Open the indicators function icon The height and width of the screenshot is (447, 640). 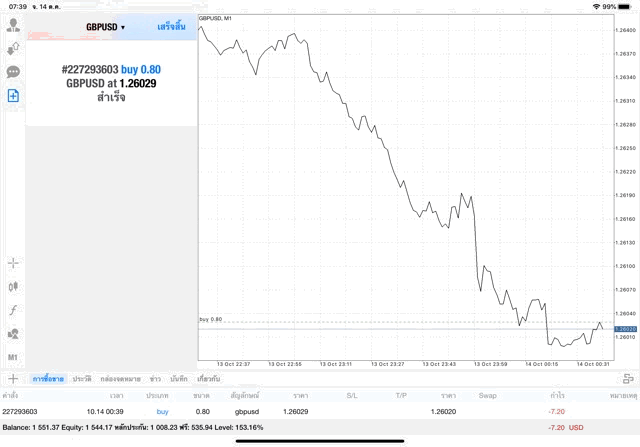click(13, 310)
